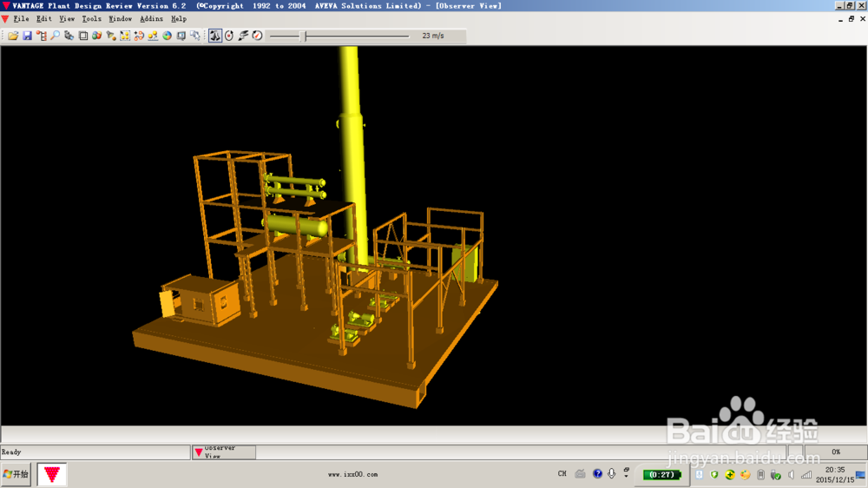Click the green battery 0:27 indicator
The image size is (868, 488).
click(x=661, y=474)
